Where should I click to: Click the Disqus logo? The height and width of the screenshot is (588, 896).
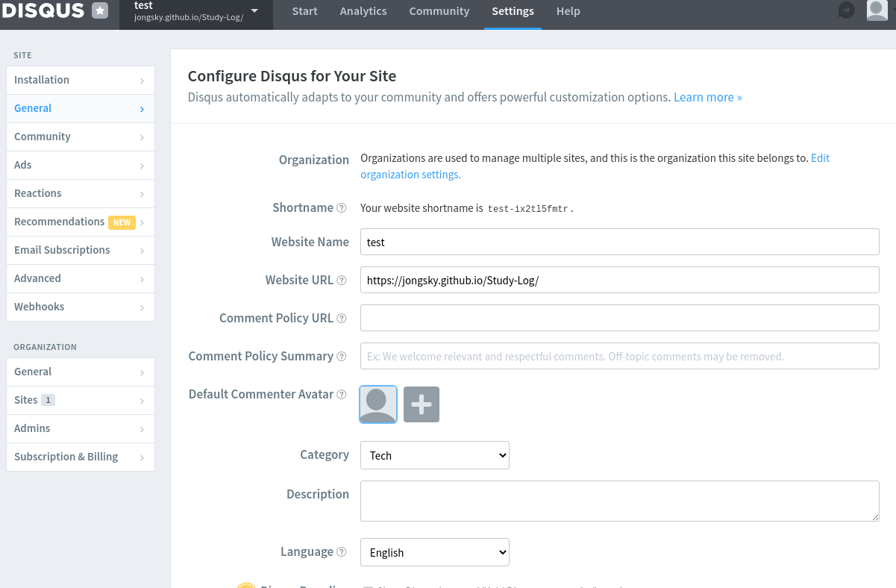point(43,10)
